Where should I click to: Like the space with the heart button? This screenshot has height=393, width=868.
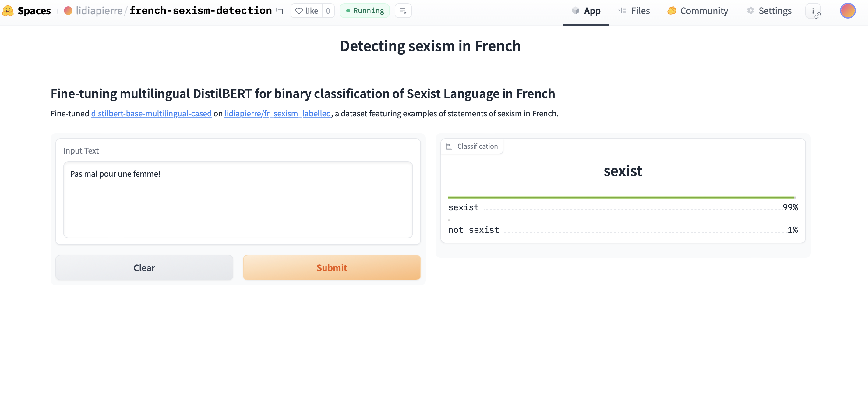click(x=306, y=11)
